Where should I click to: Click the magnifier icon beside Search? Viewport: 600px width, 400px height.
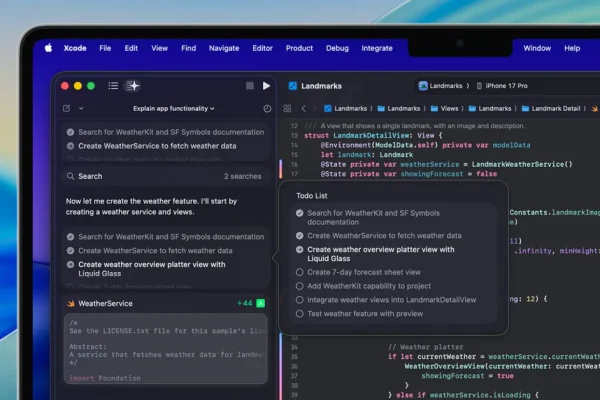click(70, 176)
